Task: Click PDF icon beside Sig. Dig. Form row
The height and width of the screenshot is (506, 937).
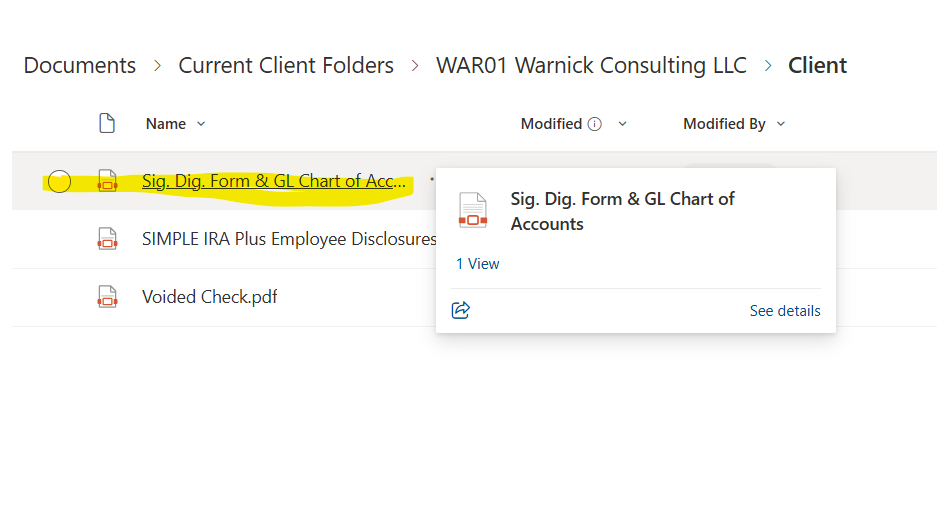Action: tap(107, 182)
